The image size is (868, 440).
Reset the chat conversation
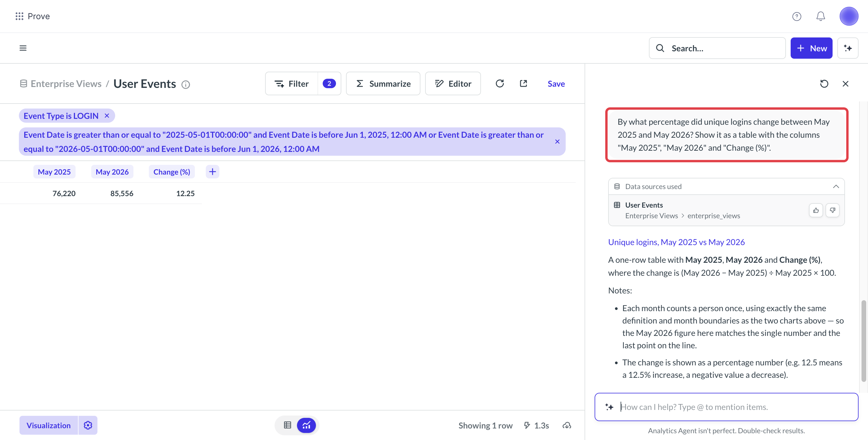point(824,83)
